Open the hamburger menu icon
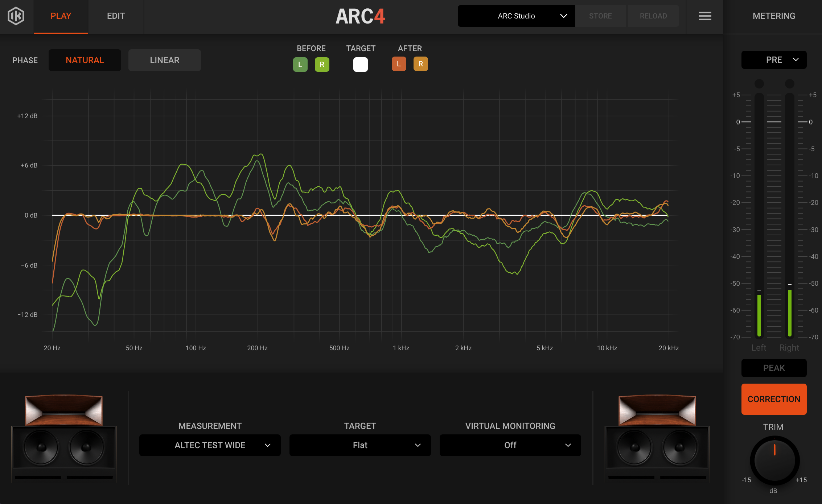 click(705, 16)
